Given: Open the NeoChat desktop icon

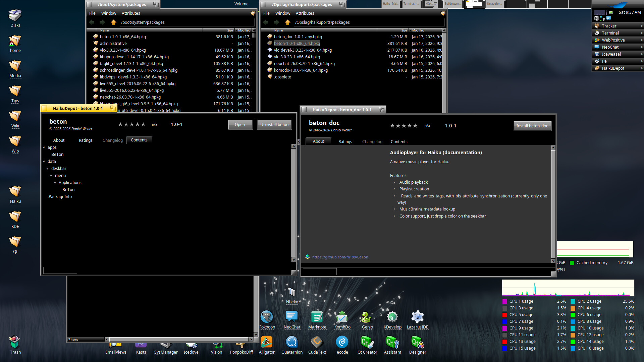Looking at the screenshot, I should (292, 317).
